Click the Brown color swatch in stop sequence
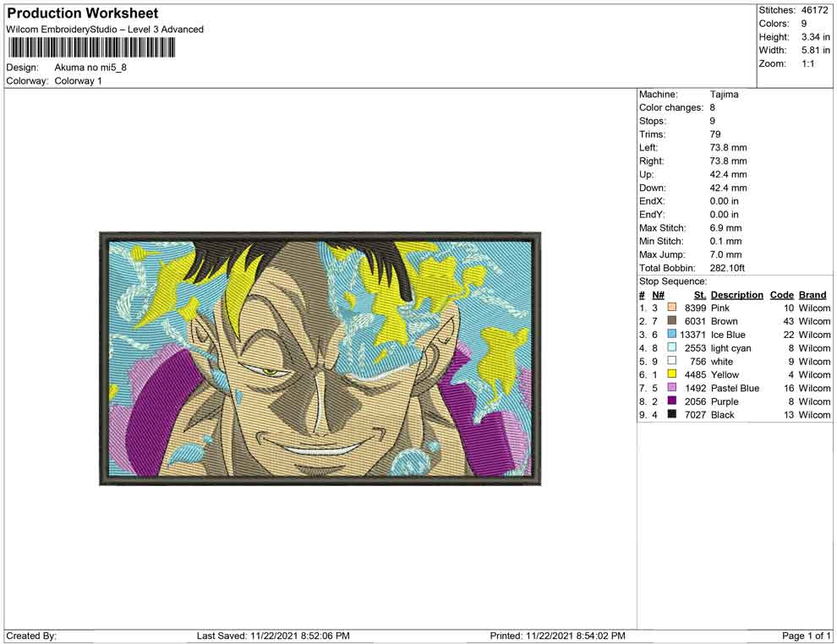 coord(671,320)
